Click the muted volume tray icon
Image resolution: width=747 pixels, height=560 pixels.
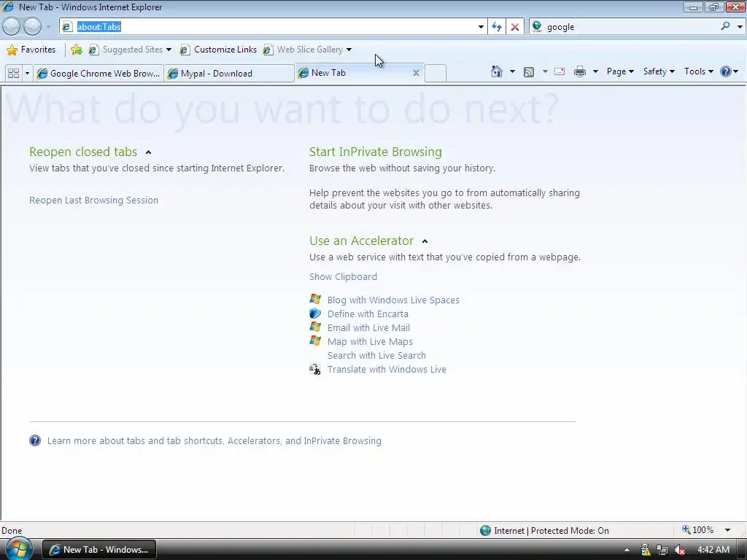point(680,550)
